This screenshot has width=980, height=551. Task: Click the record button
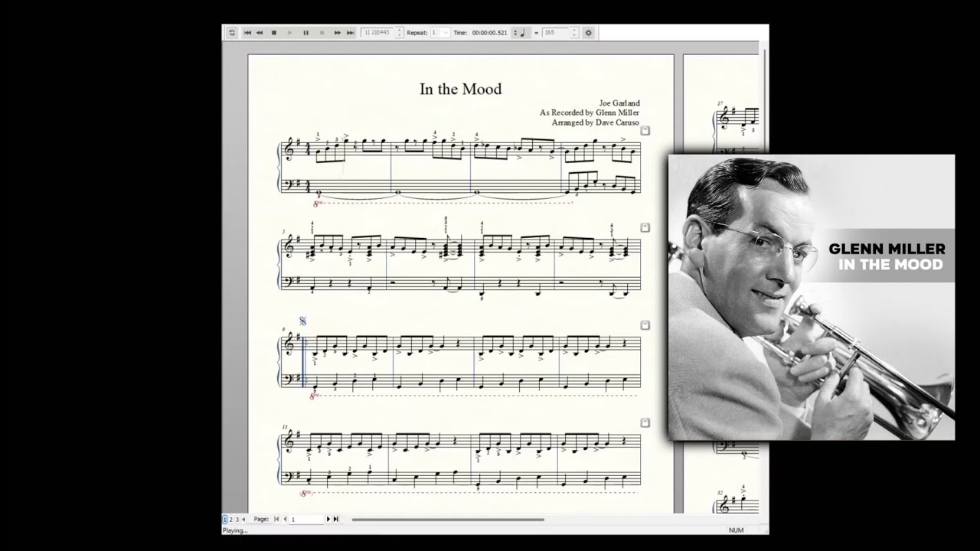point(322,33)
